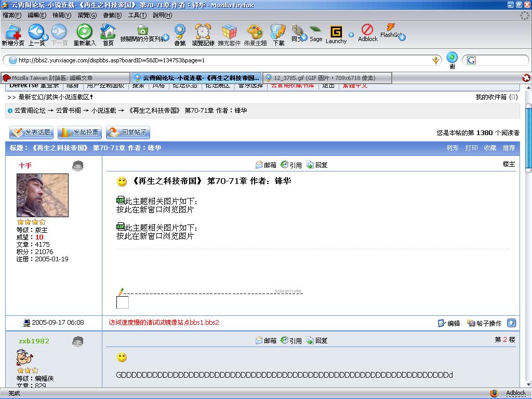The image size is (532, 399).
Task: Click the 打印 print link
Action: (x=471, y=148)
